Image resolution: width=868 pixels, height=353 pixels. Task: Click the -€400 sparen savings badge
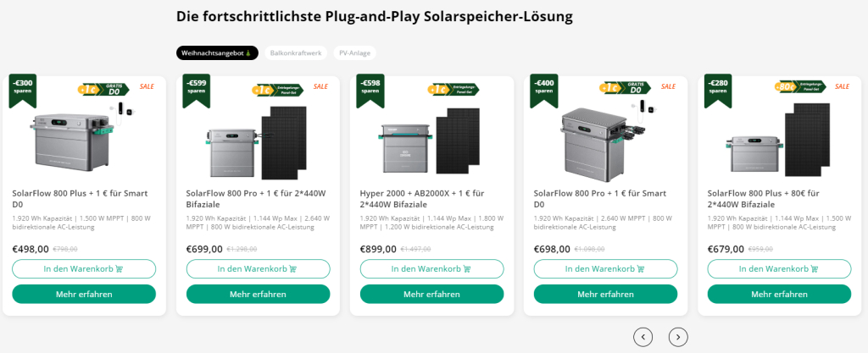tap(544, 89)
